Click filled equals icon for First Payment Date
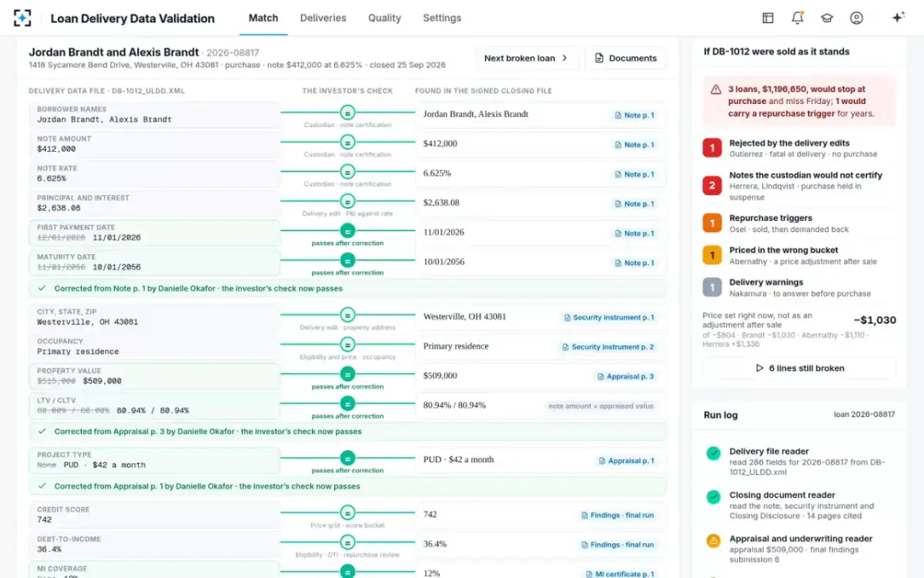 (x=347, y=230)
